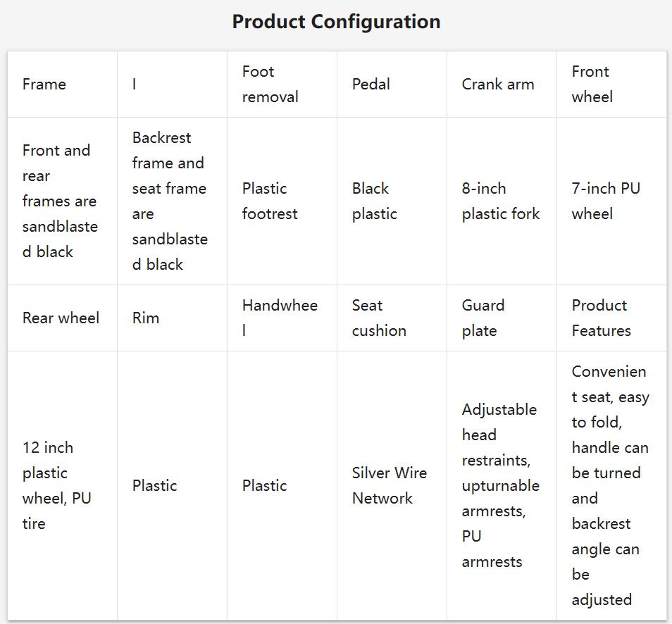This screenshot has height=624, width=672.
Task: Click the Silver Wire Network cell
Action: [392, 485]
